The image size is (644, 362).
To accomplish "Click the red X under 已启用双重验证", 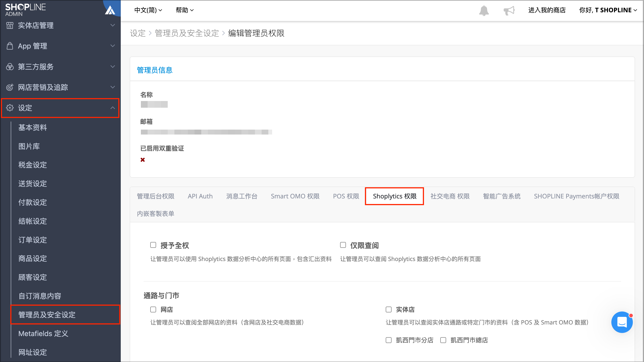I will [143, 160].
